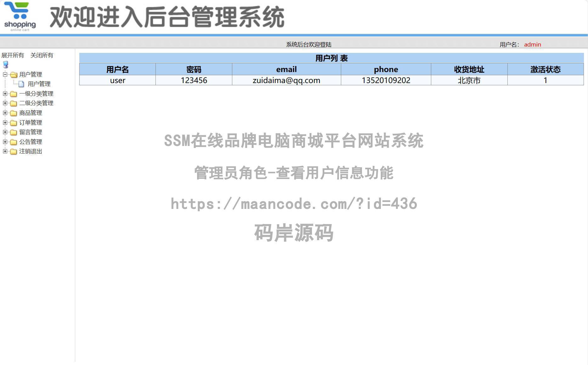This screenshot has width=588, height=365.
Task: Click folder icon next to 二级分类管理
Action: [13, 103]
